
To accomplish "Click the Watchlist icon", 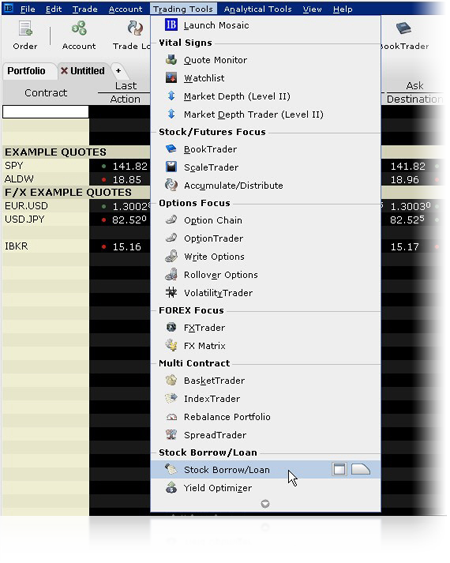I will (x=171, y=78).
